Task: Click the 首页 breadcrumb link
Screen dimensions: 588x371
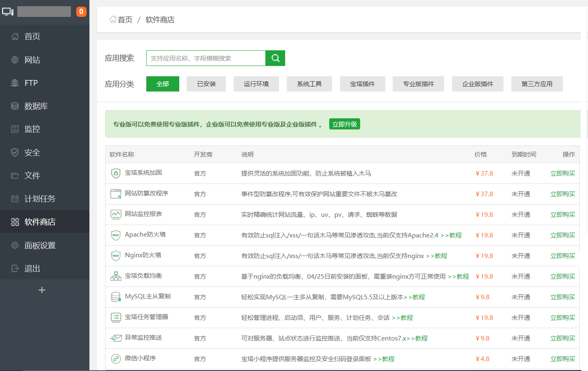Action: point(125,20)
